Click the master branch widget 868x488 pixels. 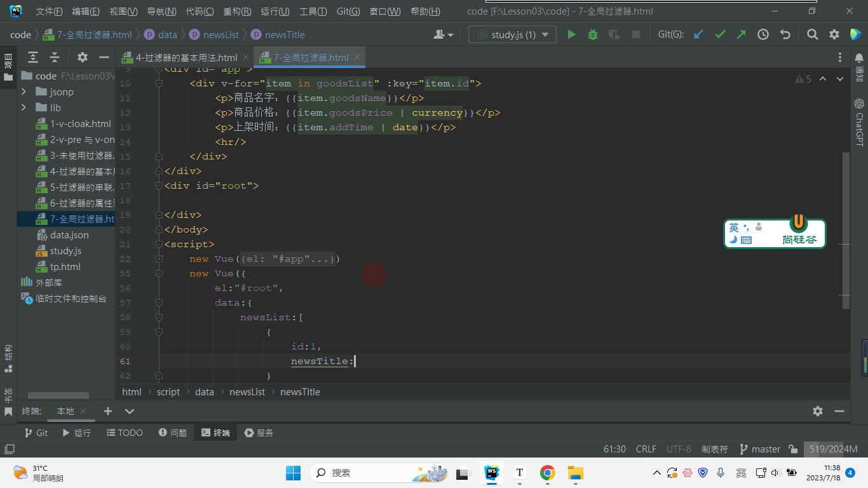point(760,449)
